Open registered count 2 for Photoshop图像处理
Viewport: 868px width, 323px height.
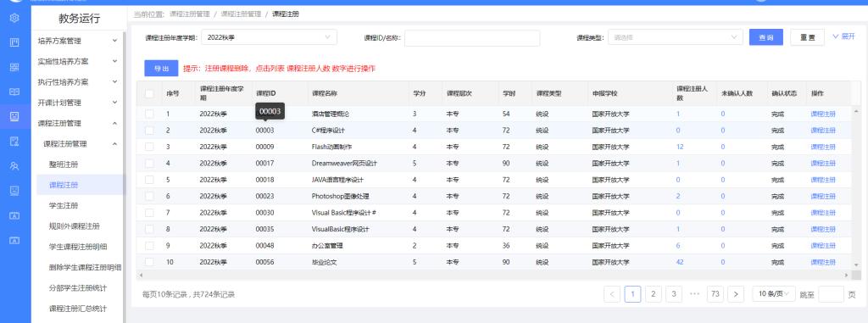[678, 196]
